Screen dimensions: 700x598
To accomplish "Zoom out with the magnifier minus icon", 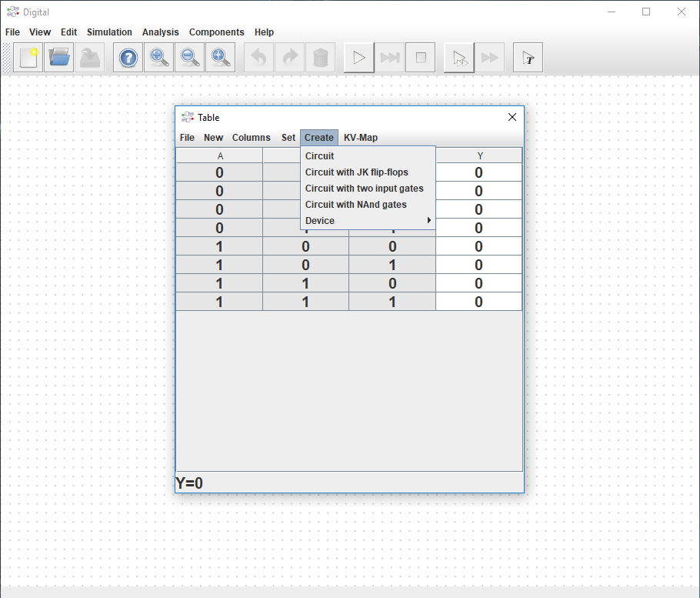I will [190, 58].
